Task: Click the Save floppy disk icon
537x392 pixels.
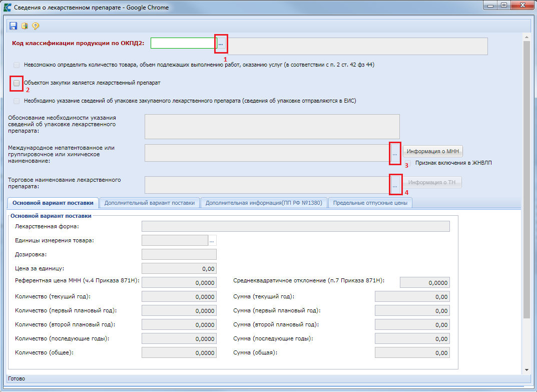Action: point(14,26)
